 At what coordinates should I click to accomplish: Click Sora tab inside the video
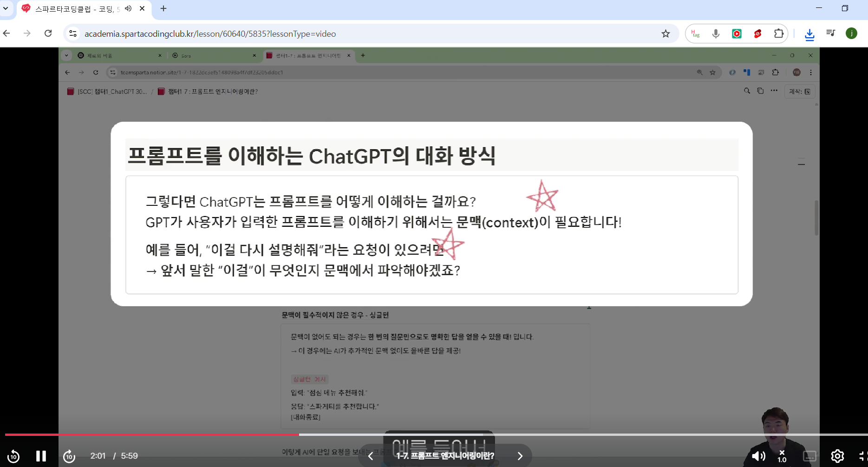click(214, 55)
